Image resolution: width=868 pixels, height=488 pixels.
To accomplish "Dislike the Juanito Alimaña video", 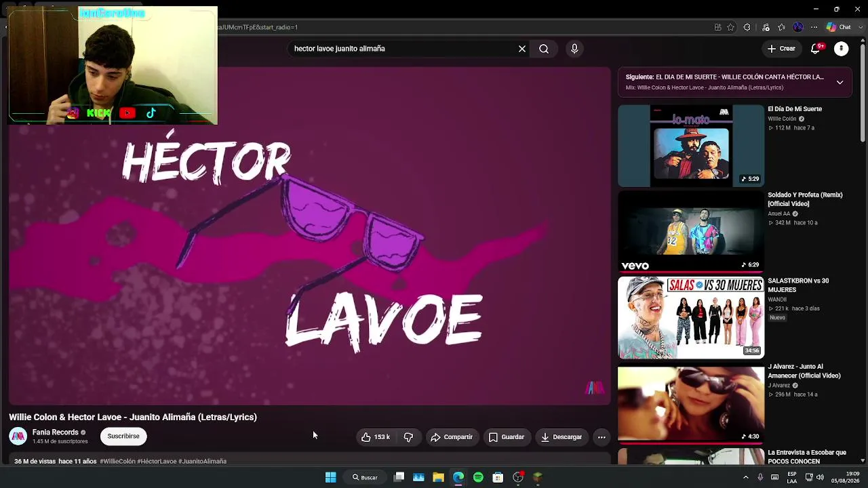I will (x=408, y=437).
